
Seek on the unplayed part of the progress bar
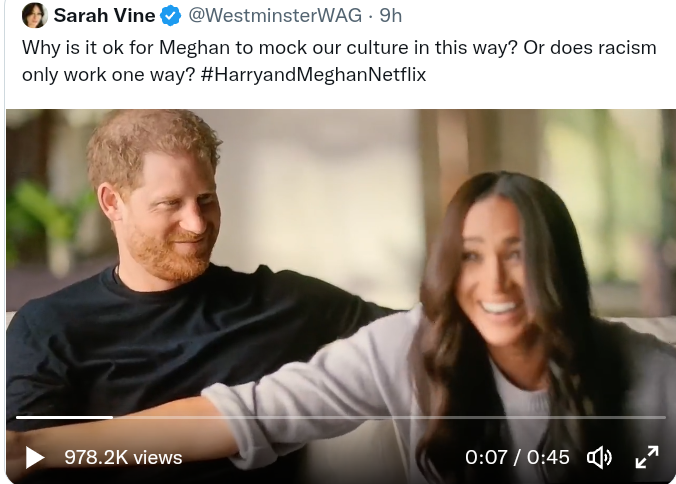point(400,417)
